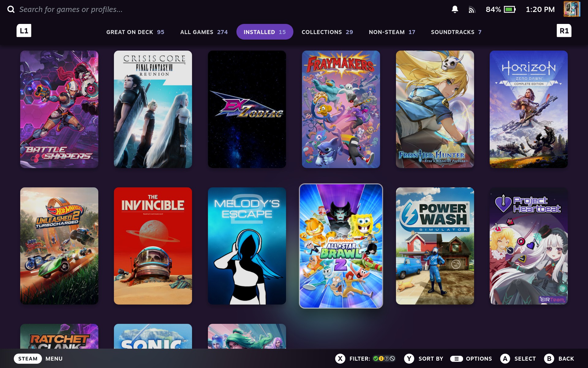Select Crisis Core Final Fantasy VII Reunion
This screenshot has height=368, width=588.
(x=153, y=109)
